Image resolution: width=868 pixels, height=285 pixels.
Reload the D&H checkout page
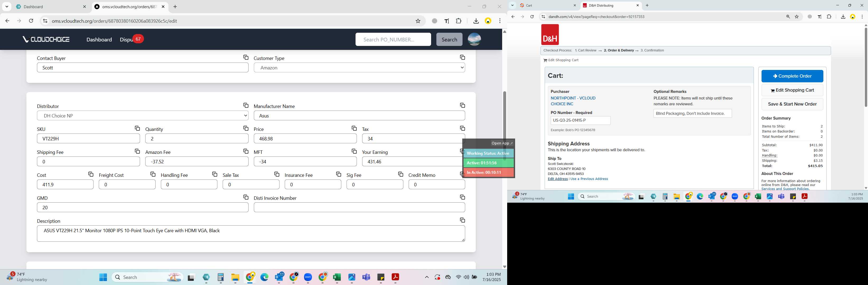[532, 17]
